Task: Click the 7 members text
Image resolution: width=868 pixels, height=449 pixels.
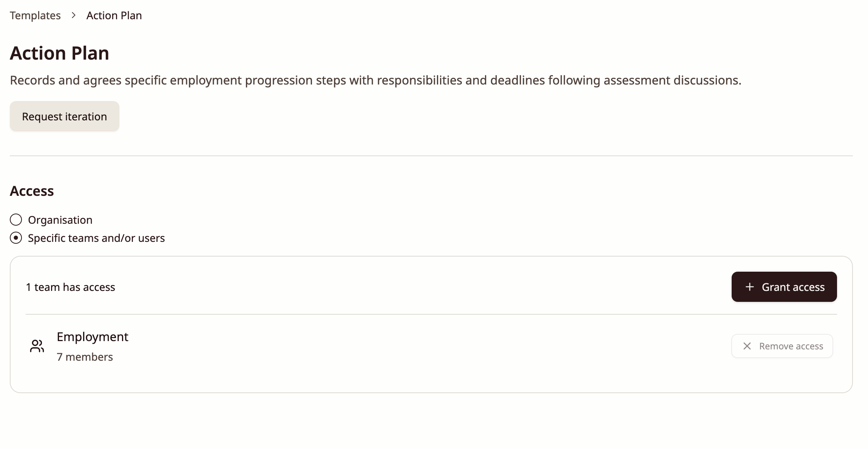Action: pos(85,357)
